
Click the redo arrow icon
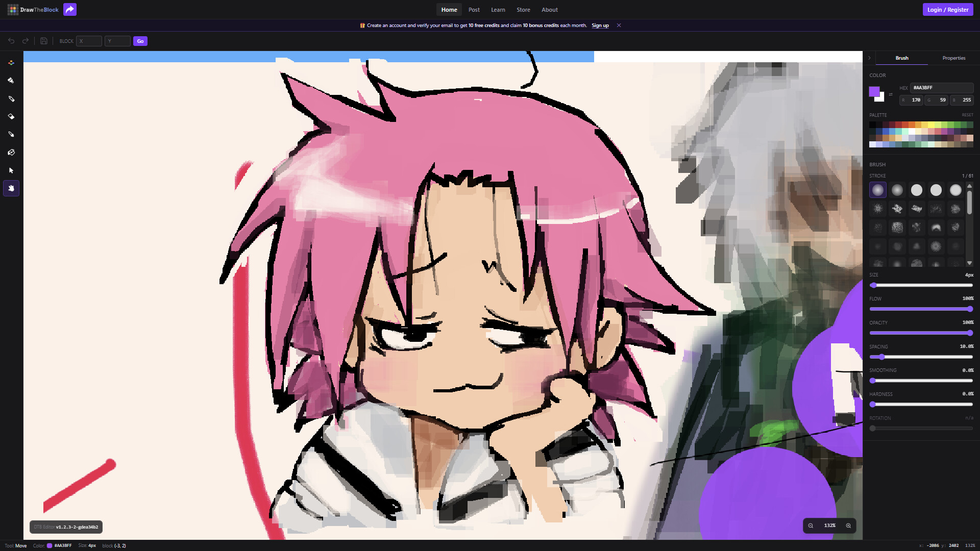coord(26,41)
